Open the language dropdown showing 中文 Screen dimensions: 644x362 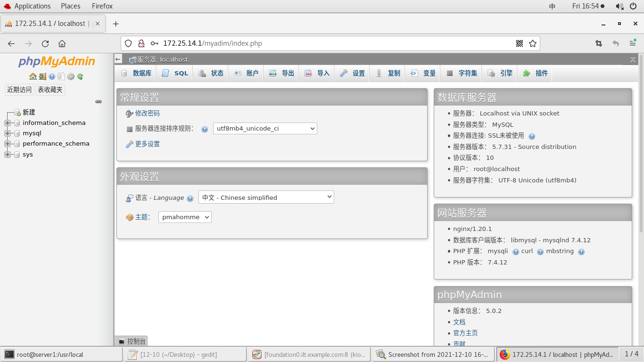[x=266, y=197]
